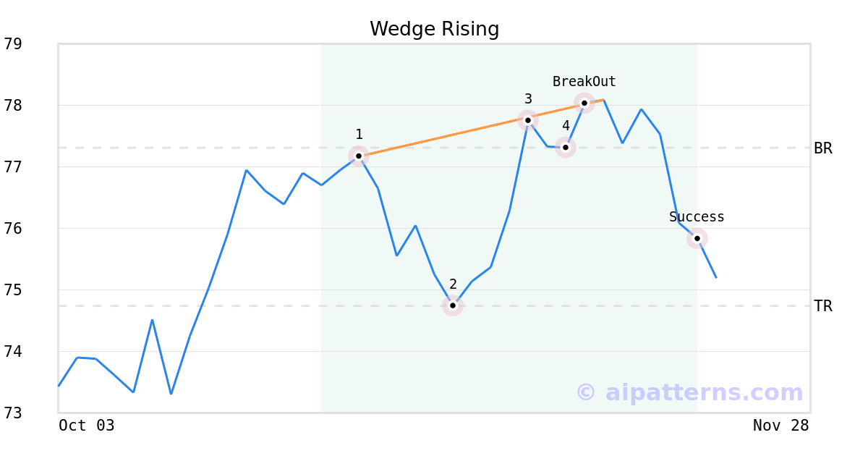Select the y-axis value 75
The height and width of the screenshot is (456, 868).
pos(13,290)
